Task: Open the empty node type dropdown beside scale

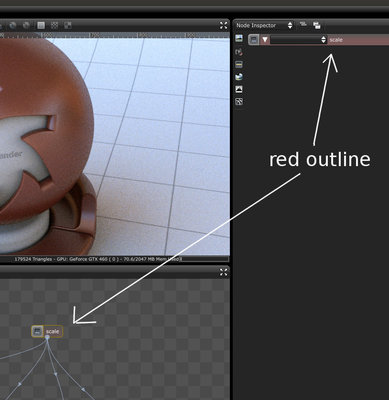Action: click(298, 40)
